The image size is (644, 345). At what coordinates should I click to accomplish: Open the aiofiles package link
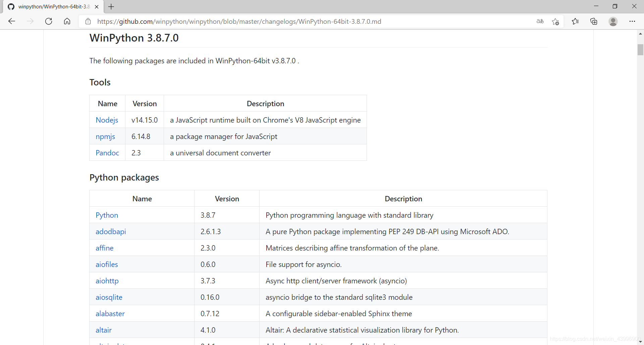point(107,264)
